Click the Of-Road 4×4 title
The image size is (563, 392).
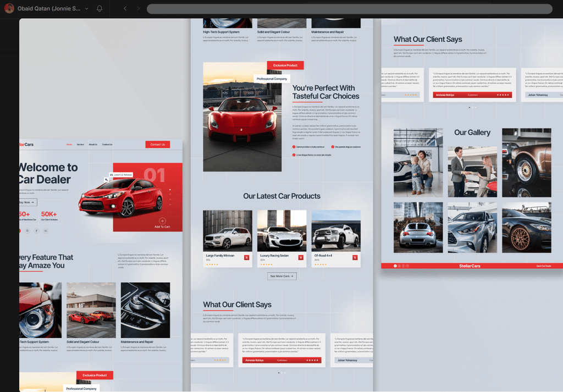tap(323, 256)
